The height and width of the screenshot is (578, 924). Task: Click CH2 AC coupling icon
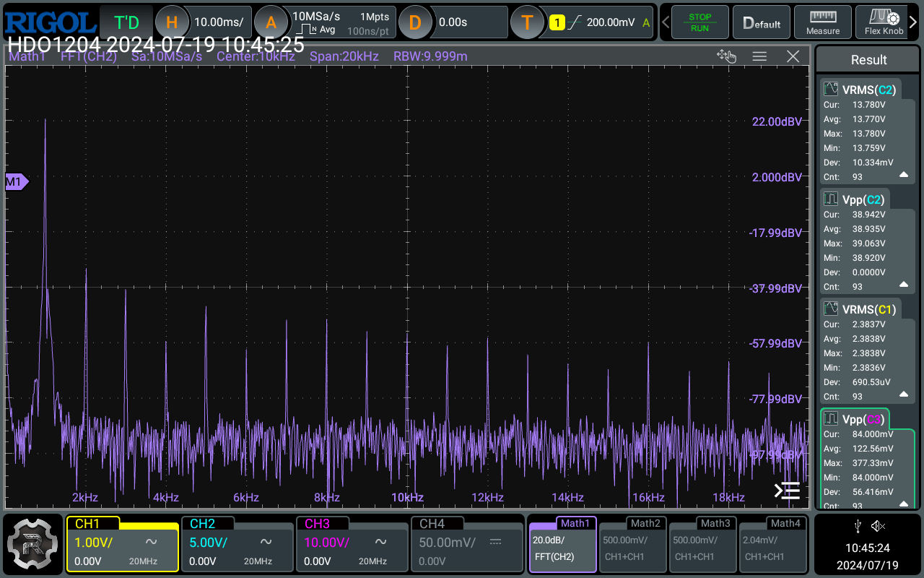point(266,542)
